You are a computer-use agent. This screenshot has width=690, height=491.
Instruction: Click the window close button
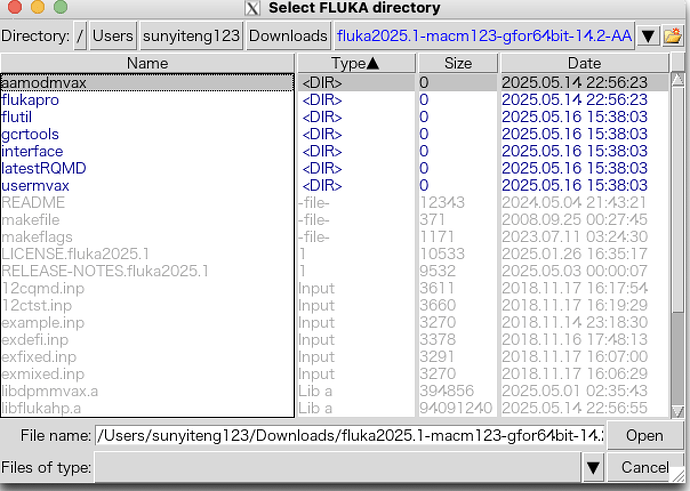click(15, 7)
